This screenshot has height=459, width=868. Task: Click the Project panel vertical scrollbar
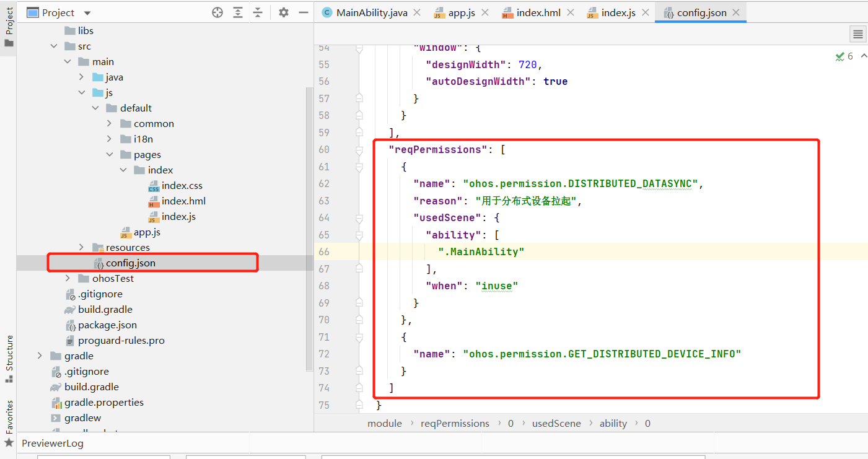click(x=310, y=229)
